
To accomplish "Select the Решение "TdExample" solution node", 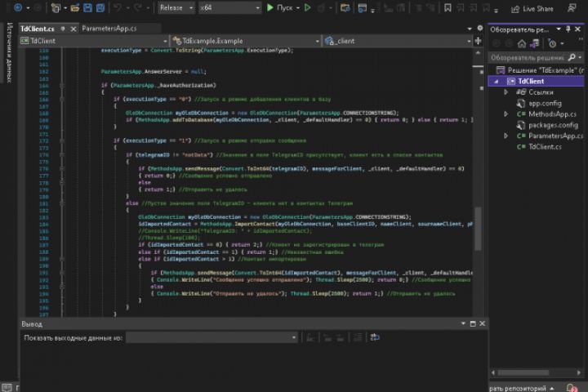I will tap(540, 70).
